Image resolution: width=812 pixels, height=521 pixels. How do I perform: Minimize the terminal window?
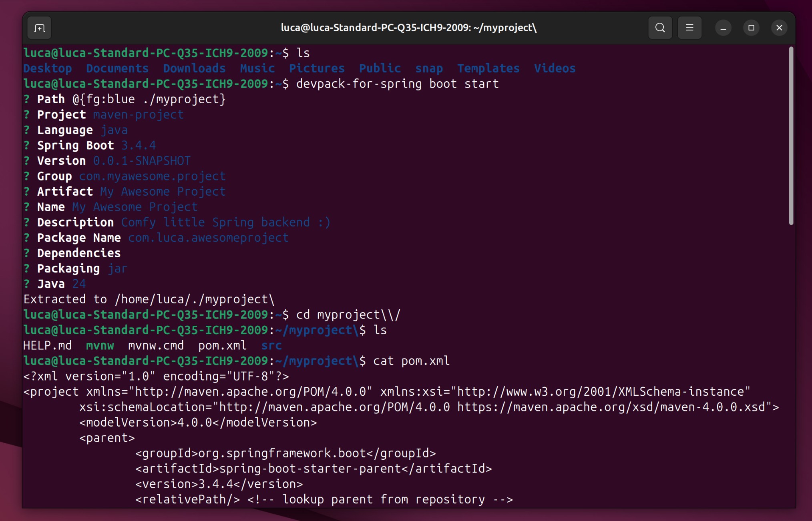click(x=723, y=28)
